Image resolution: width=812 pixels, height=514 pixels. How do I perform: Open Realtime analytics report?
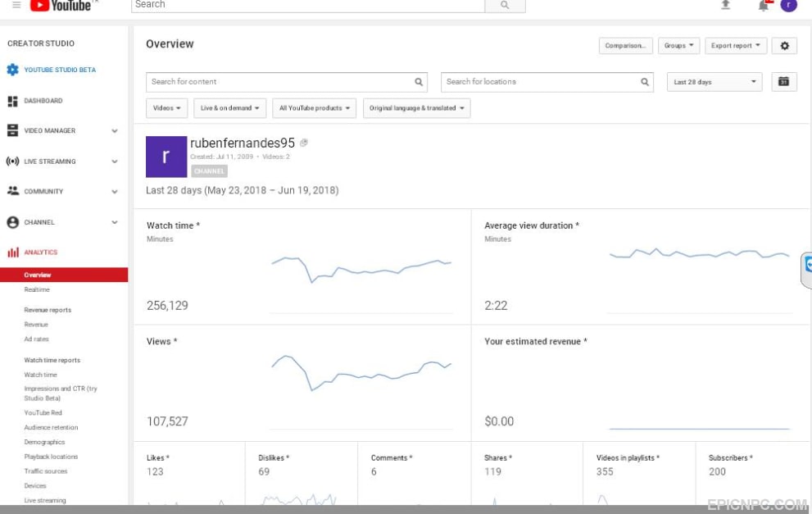point(37,289)
